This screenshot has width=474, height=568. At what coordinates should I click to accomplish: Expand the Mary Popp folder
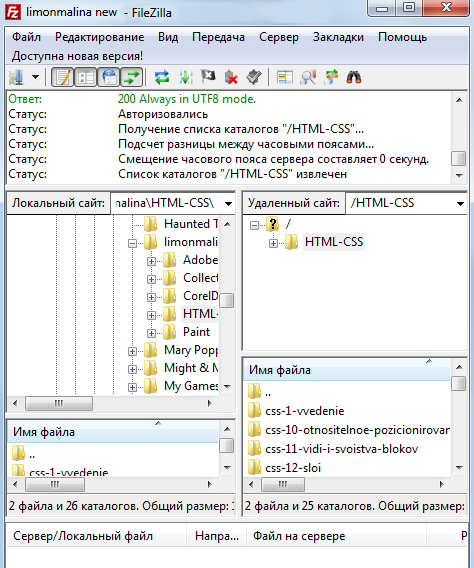[x=133, y=351]
